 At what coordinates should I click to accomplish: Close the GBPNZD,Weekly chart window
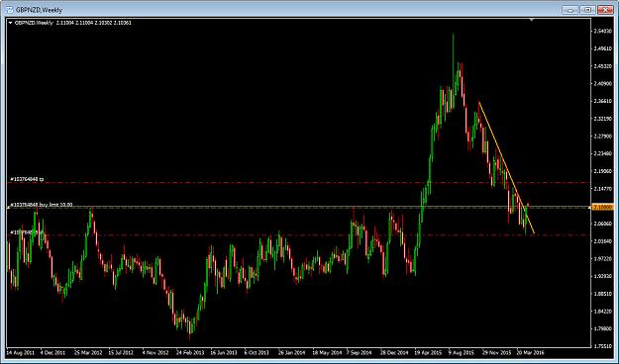pyautogui.click(x=605, y=10)
